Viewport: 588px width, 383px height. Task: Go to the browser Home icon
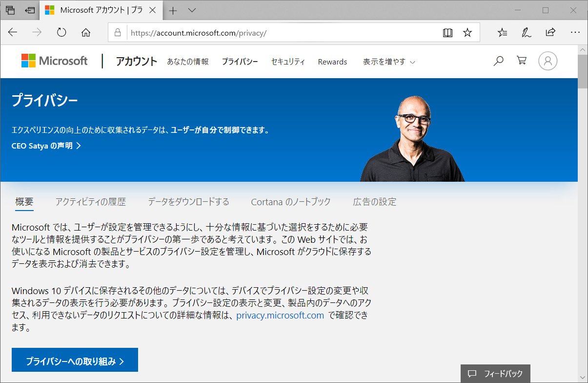(86, 33)
